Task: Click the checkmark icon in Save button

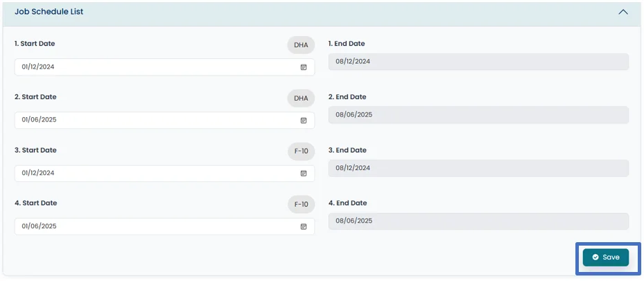Action: pyautogui.click(x=595, y=257)
